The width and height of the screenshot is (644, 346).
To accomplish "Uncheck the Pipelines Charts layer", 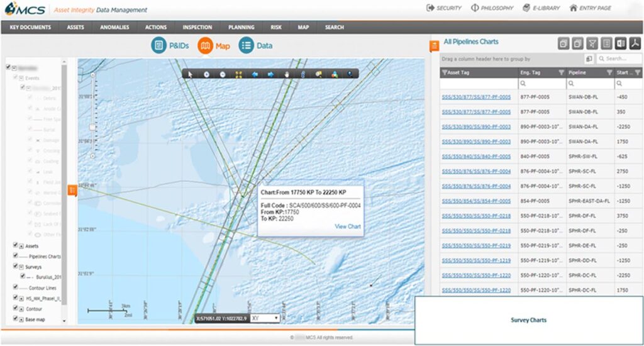I will pyautogui.click(x=16, y=256).
